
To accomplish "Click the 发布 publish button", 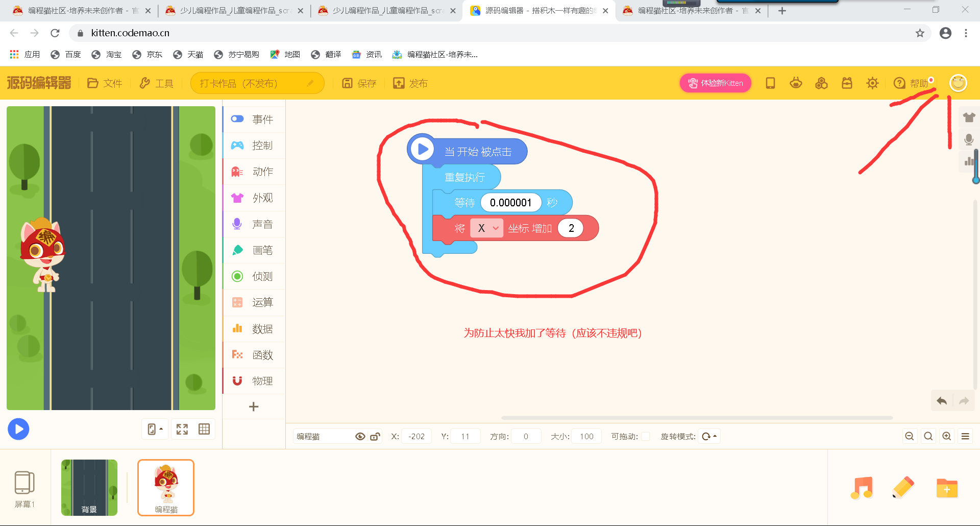I will [x=410, y=83].
